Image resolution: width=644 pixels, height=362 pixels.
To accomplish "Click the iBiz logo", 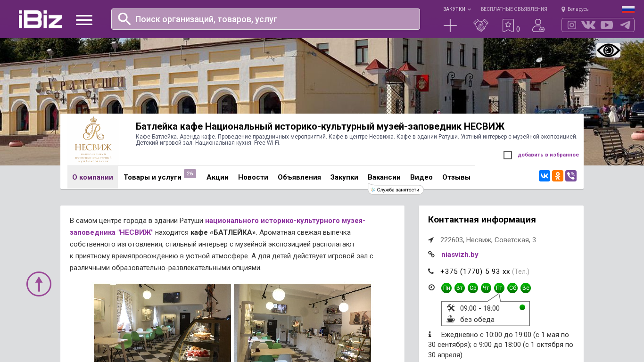I will click(x=40, y=19).
